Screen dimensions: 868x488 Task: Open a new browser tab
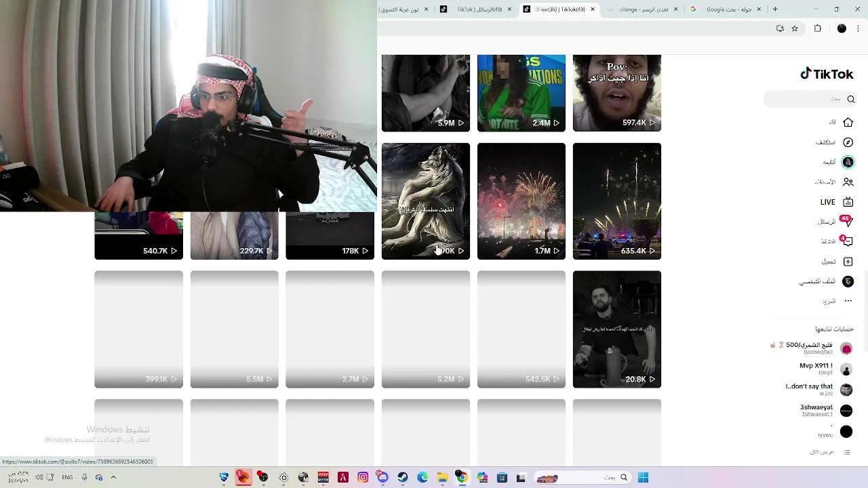click(x=774, y=9)
